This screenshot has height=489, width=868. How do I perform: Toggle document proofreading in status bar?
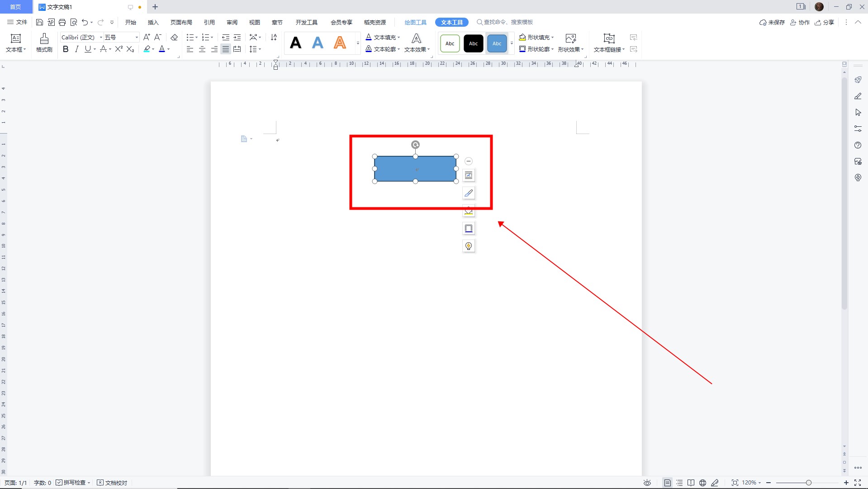point(112,483)
